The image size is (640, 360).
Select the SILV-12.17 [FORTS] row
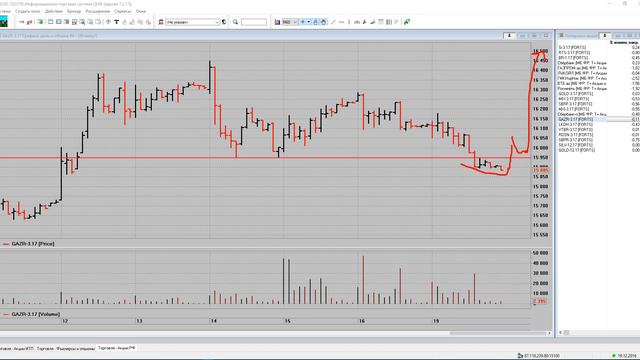[598, 145]
